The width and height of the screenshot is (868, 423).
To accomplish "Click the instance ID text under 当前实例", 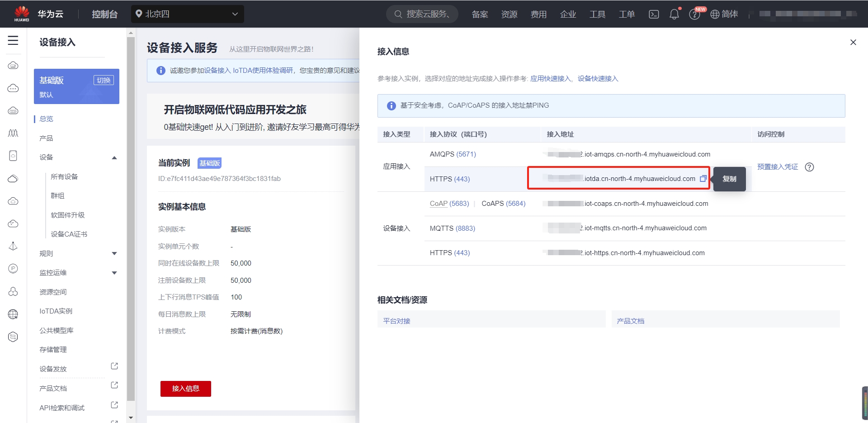I will point(219,179).
